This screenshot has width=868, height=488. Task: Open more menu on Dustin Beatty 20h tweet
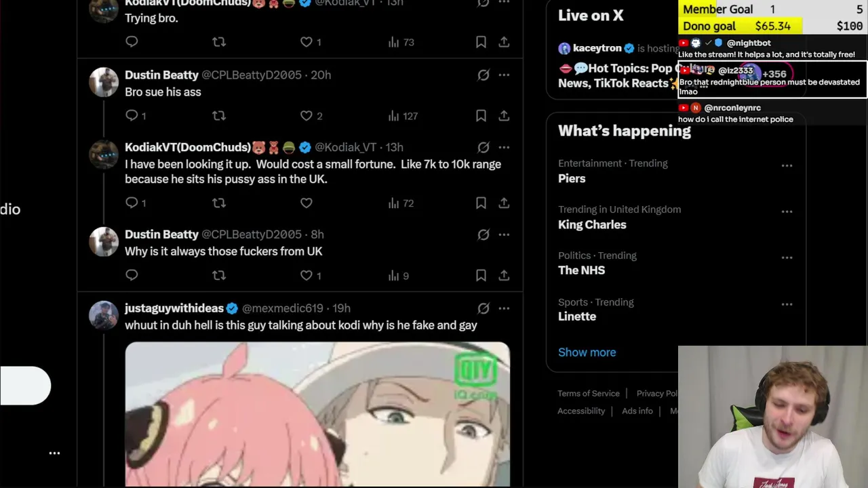click(x=504, y=75)
